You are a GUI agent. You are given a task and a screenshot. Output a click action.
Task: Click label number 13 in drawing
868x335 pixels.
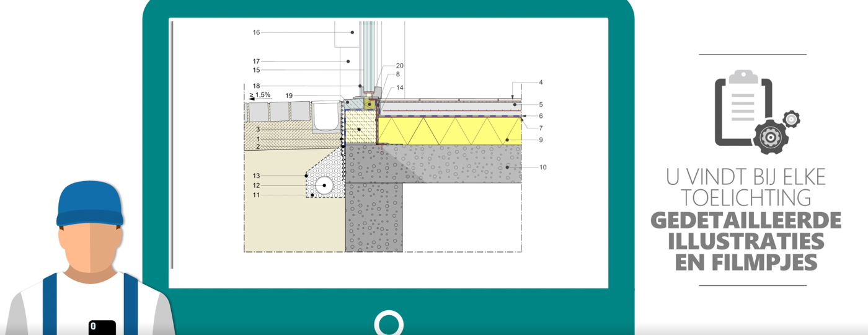tap(256, 176)
